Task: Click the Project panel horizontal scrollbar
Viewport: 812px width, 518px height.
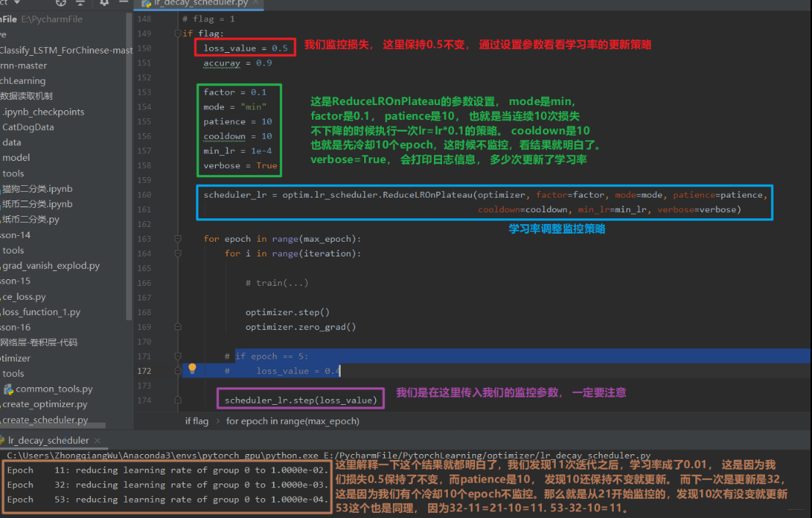Action: click(x=53, y=425)
